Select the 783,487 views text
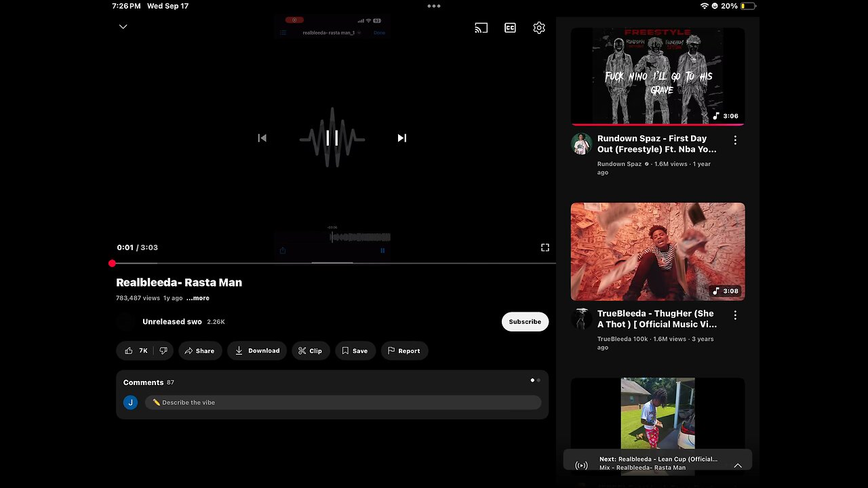 click(x=138, y=298)
